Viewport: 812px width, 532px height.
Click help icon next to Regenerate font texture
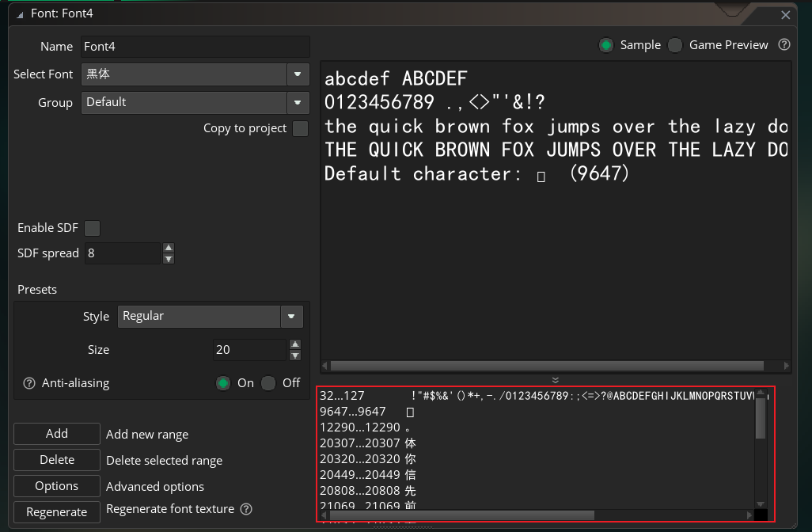point(246,509)
